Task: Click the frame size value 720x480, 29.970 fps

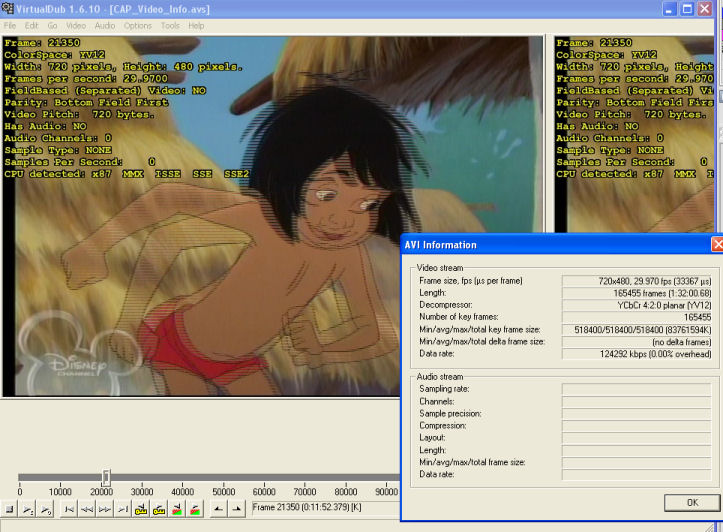Action: tap(637, 281)
